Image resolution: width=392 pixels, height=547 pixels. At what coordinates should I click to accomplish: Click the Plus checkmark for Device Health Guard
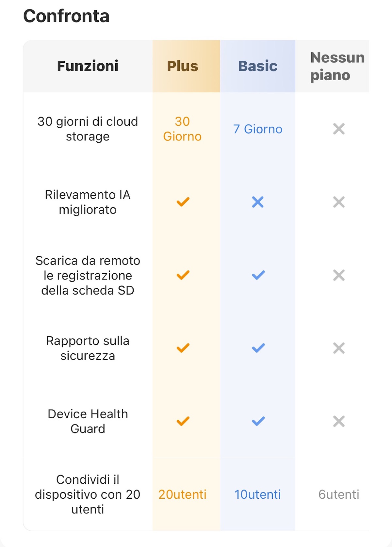tap(183, 421)
